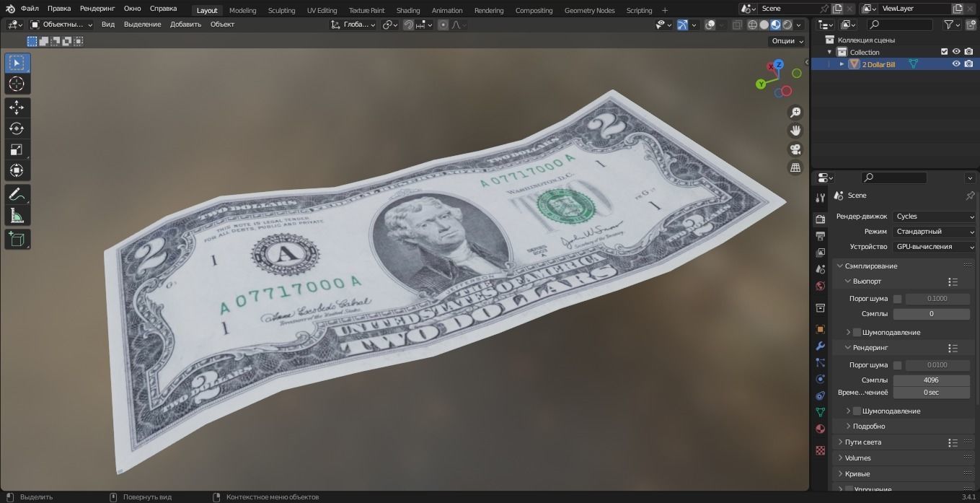Click the viewport zoom magnifier icon

tap(795, 113)
